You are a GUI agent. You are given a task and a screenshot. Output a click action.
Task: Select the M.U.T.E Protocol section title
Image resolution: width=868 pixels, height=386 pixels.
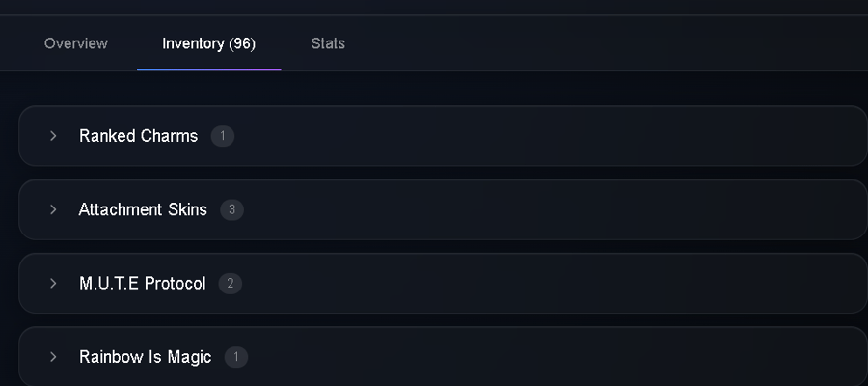[143, 283]
